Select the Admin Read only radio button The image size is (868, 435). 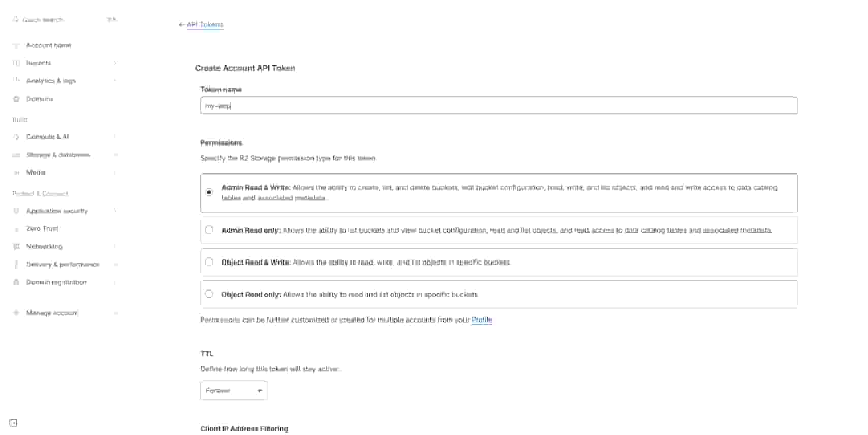click(209, 230)
